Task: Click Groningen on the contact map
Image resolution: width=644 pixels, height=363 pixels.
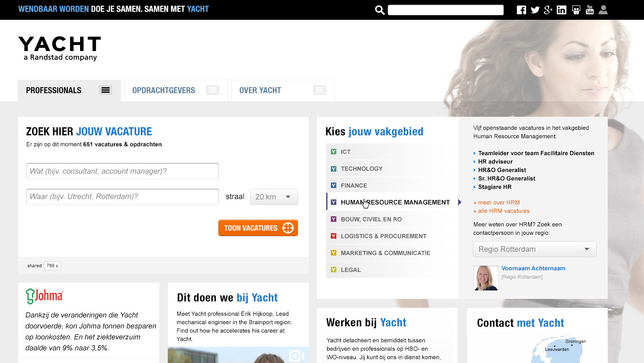Action: (575, 341)
